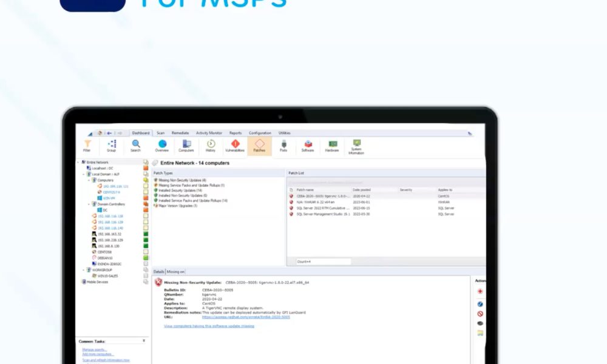Click View computers having this update missing link
The height and width of the screenshot is (364, 607).
[x=209, y=326]
